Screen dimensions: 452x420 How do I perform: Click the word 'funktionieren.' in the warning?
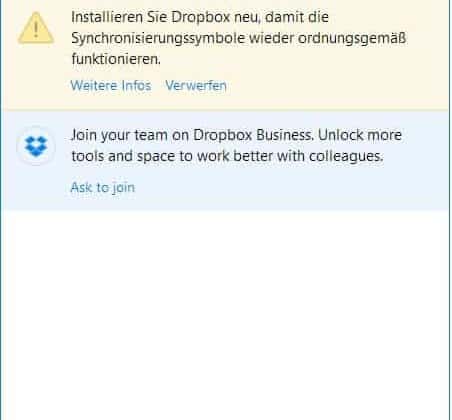point(116,59)
